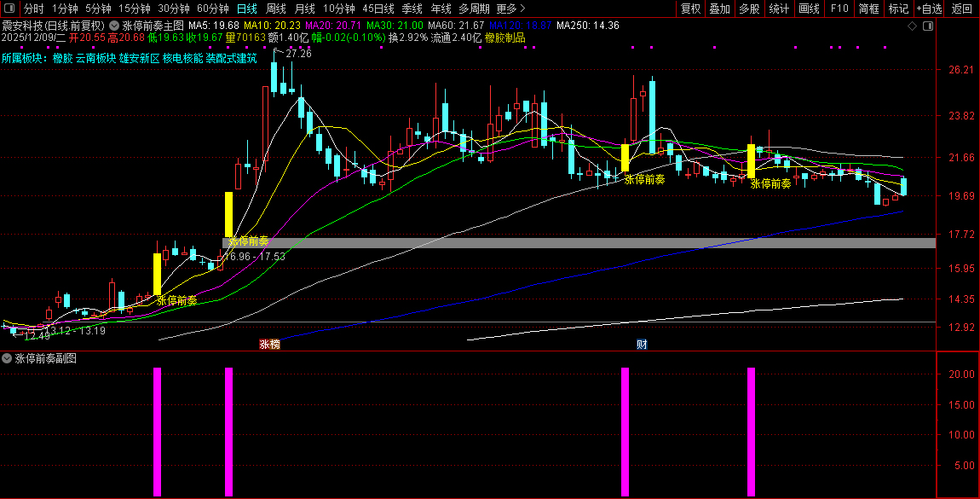Open the 复权 price adjustment menu
Image resolution: width=980 pixels, height=499 pixels.
(x=690, y=9)
